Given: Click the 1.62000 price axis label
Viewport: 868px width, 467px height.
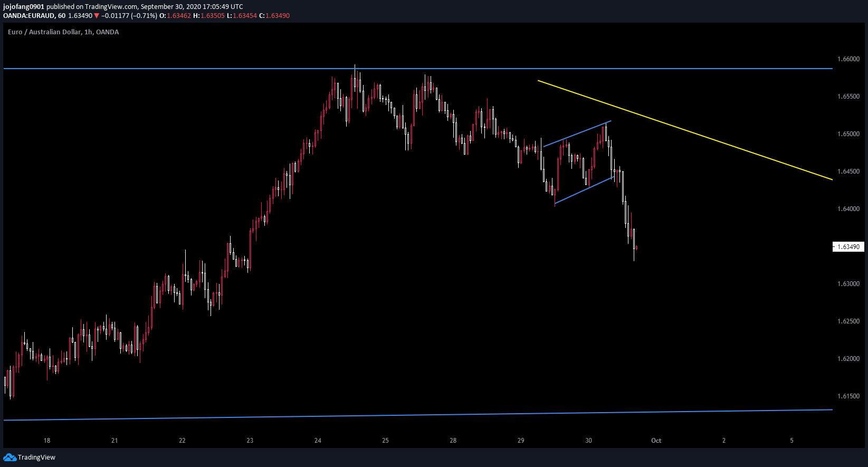Looking at the screenshot, I should [x=848, y=359].
